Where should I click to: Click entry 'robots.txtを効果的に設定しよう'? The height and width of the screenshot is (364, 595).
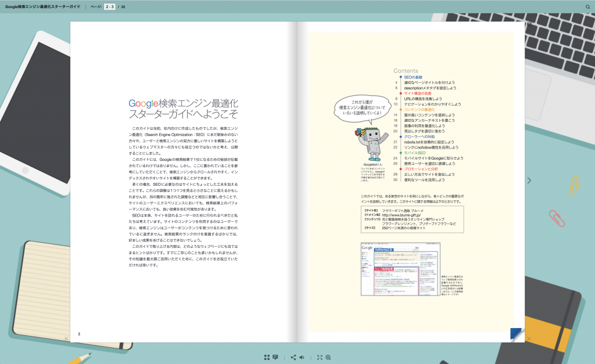(x=429, y=142)
